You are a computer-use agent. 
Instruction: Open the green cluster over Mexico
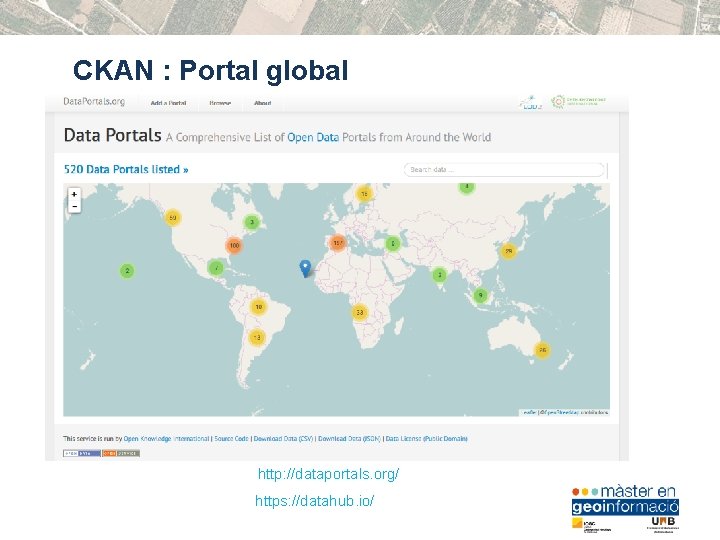[x=216, y=267]
